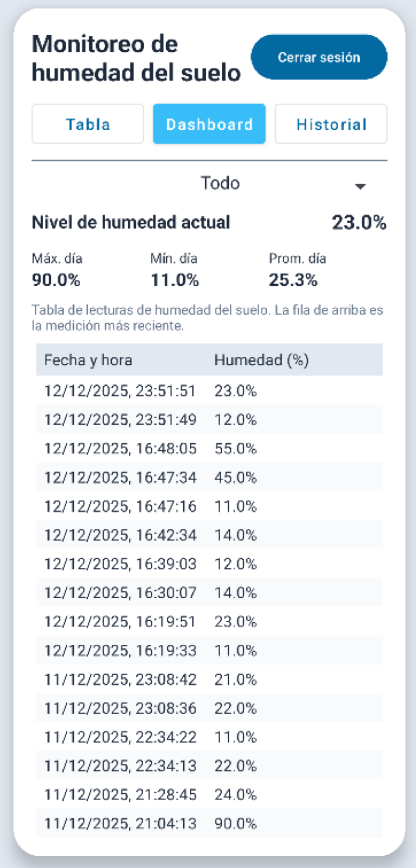416x868 pixels.
Task: Select the Dashboard tab
Action: click(209, 124)
